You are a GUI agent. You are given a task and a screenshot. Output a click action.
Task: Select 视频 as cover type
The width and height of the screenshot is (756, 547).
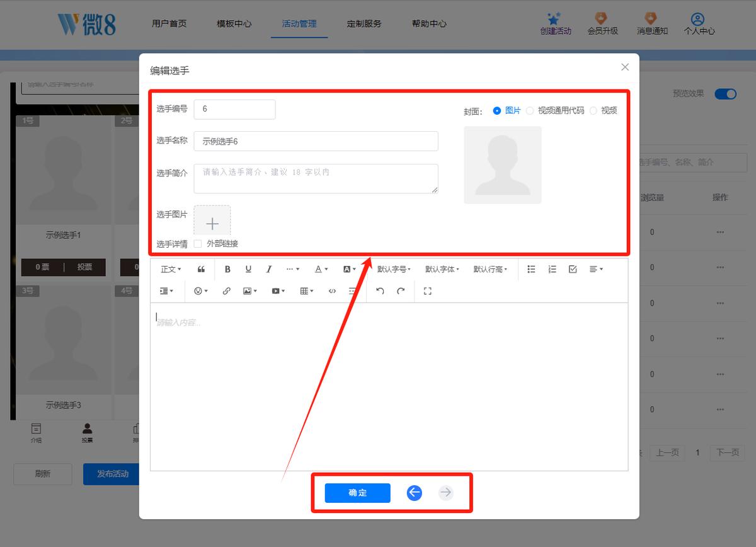[x=603, y=110]
